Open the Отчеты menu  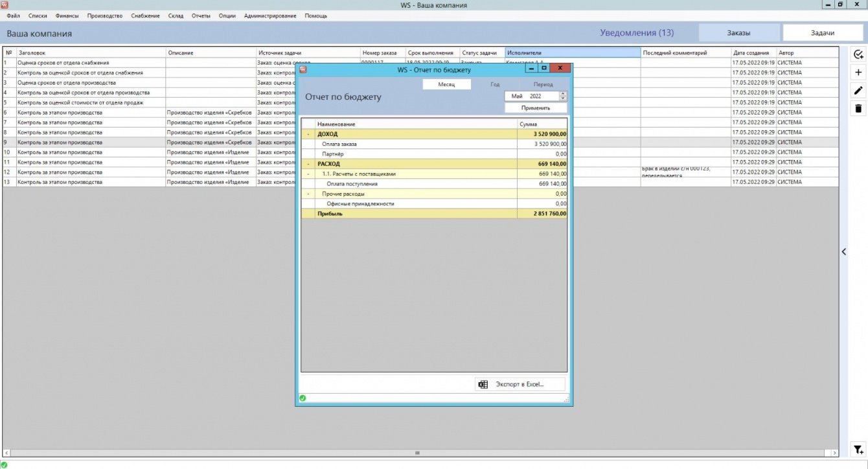pyautogui.click(x=201, y=16)
